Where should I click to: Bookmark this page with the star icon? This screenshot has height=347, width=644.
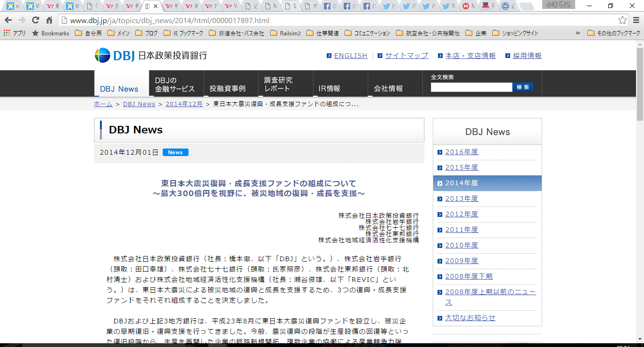coord(623,20)
